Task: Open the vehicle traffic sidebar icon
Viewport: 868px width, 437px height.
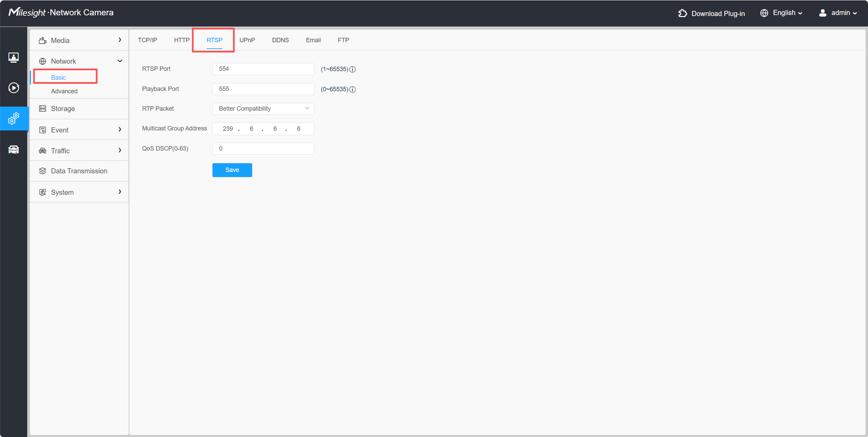Action: point(14,150)
